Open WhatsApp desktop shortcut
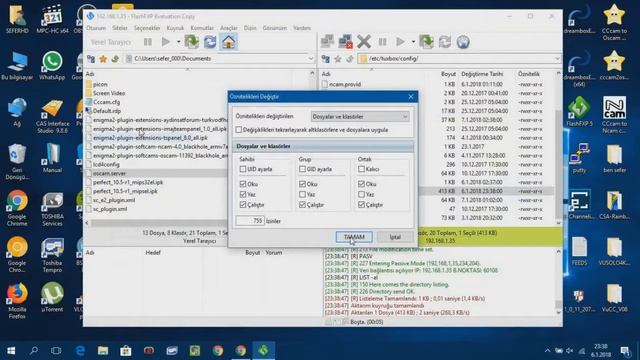 tap(52, 65)
